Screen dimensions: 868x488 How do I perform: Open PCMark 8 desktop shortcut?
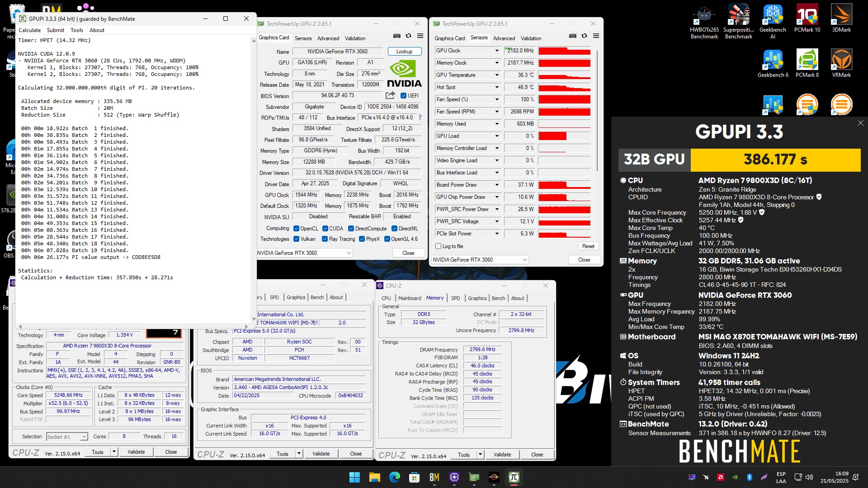pos(807,64)
